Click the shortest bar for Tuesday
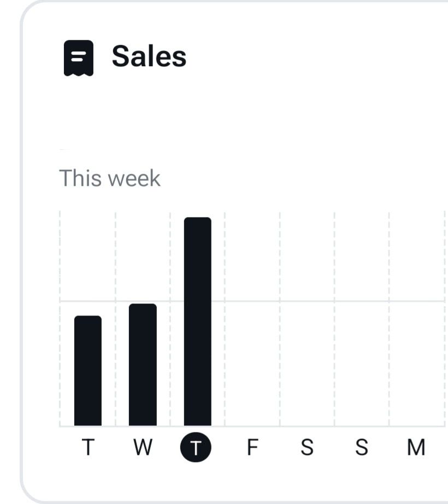This screenshot has height=504, width=448. (x=88, y=371)
